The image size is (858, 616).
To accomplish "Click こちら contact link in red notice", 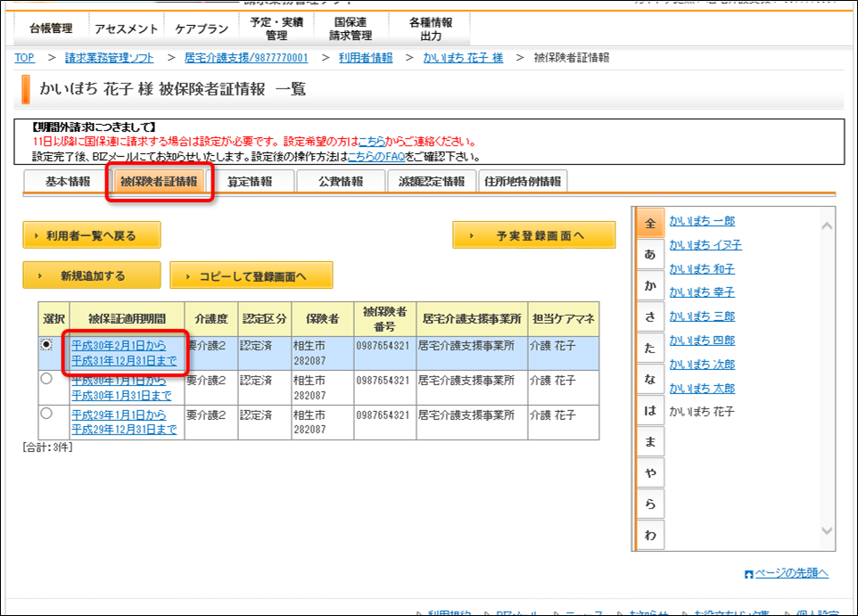I will coord(372,142).
